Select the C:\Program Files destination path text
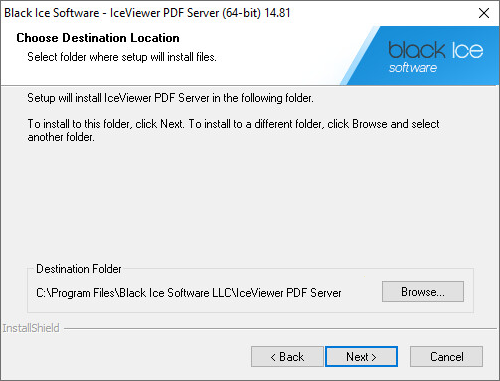 click(x=189, y=293)
